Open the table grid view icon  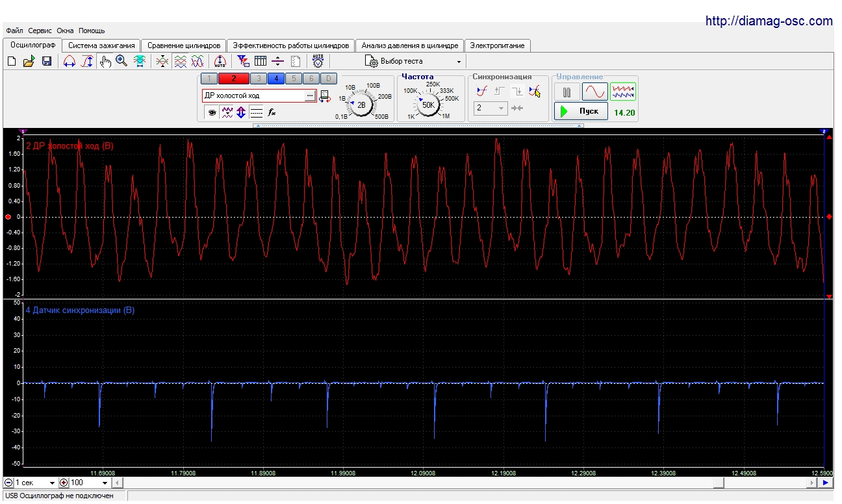261,61
